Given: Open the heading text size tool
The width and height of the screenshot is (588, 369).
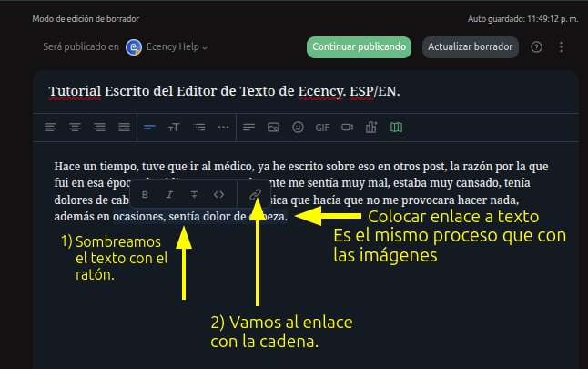Looking at the screenshot, I should click(x=174, y=128).
